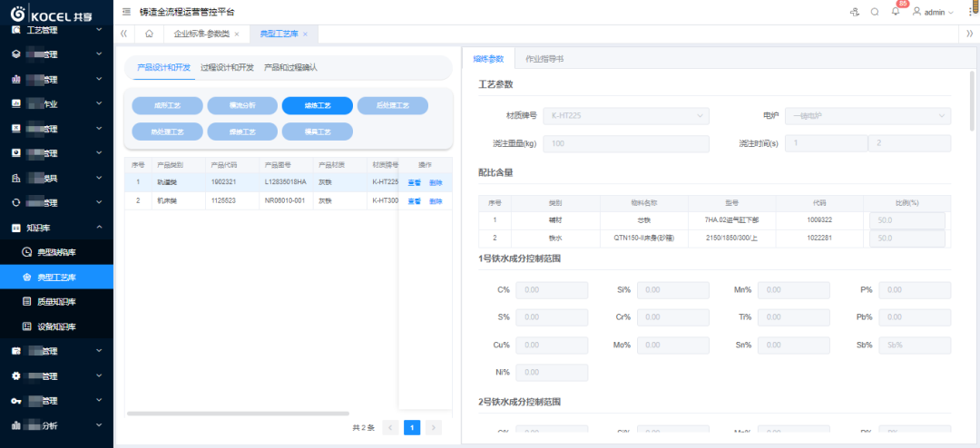Select the 模流分析 button
Image resolution: width=980 pixels, height=448 pixels.
pyautogui.click(x=242, y=105)
